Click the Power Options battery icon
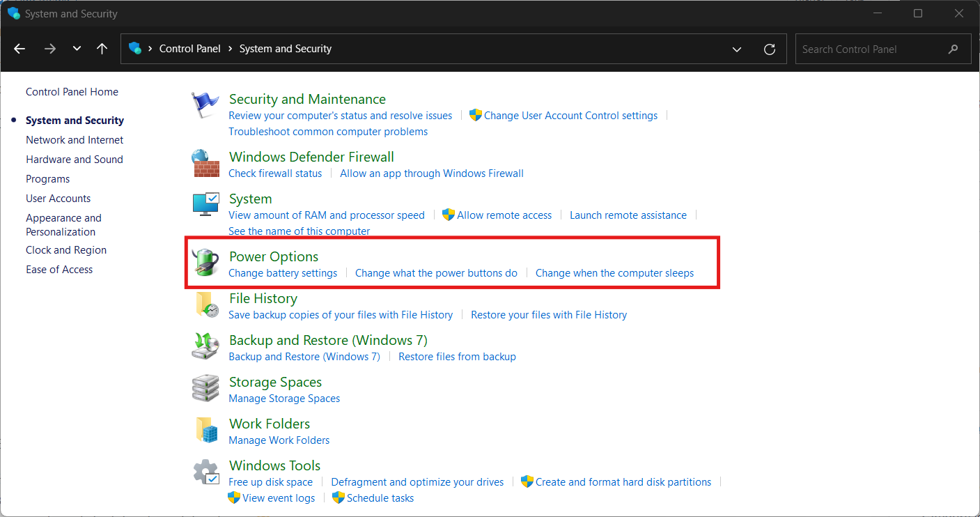The width and height of the screenshot is (980, 517). 205,263
